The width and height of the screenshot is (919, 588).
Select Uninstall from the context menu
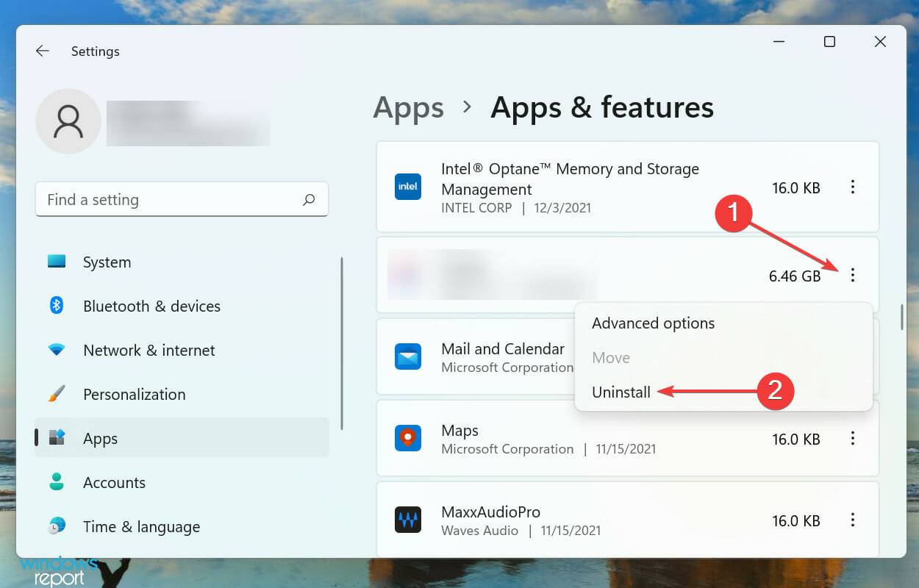click(x=621, y=392)
